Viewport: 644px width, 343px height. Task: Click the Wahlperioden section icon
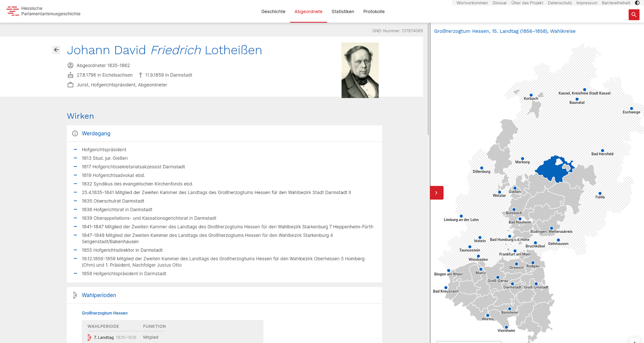(x=75, y=295)
